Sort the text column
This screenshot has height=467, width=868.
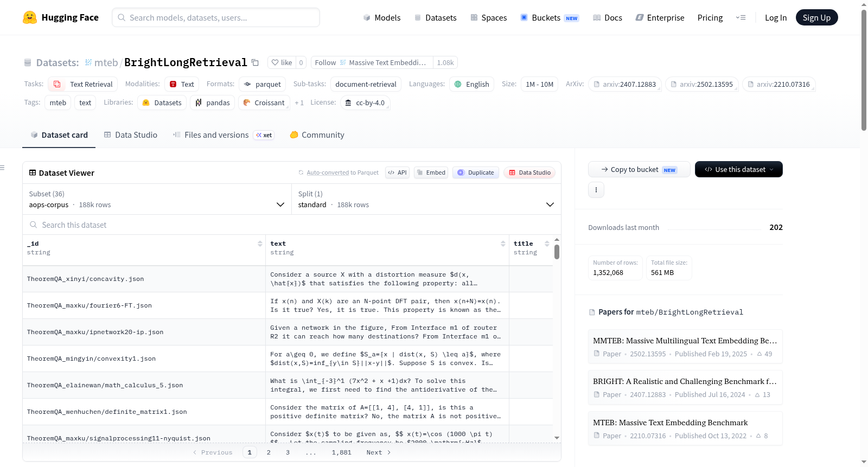[x=503, y=244]
